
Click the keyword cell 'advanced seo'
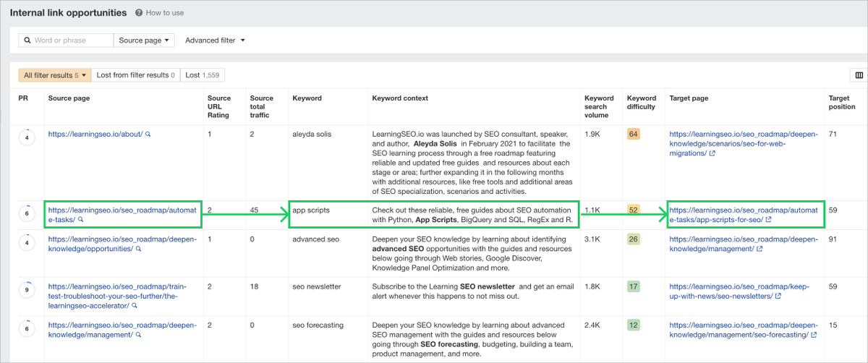coord(315,239)
